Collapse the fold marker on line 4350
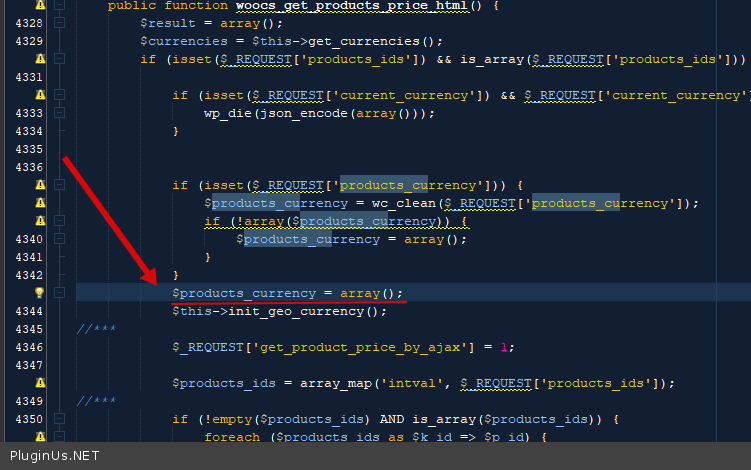The image size is (751, 470). tap(59, 419)
